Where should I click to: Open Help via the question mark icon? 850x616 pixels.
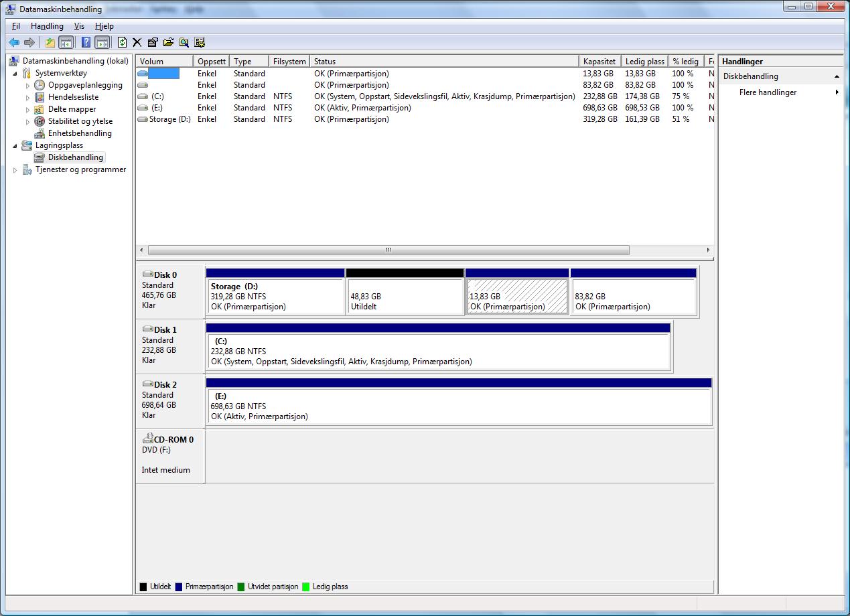coord(86,42)
